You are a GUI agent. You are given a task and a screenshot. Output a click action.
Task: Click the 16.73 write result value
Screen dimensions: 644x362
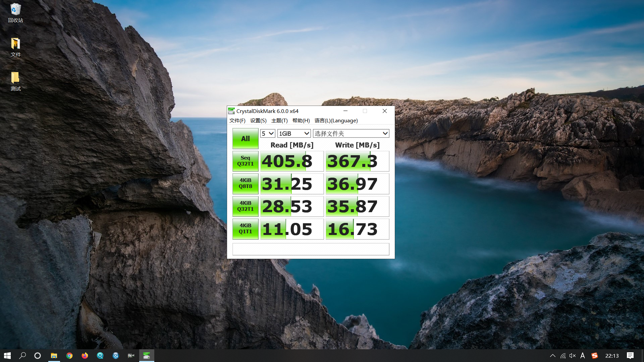pyautogui.click(x=357, y=229)
